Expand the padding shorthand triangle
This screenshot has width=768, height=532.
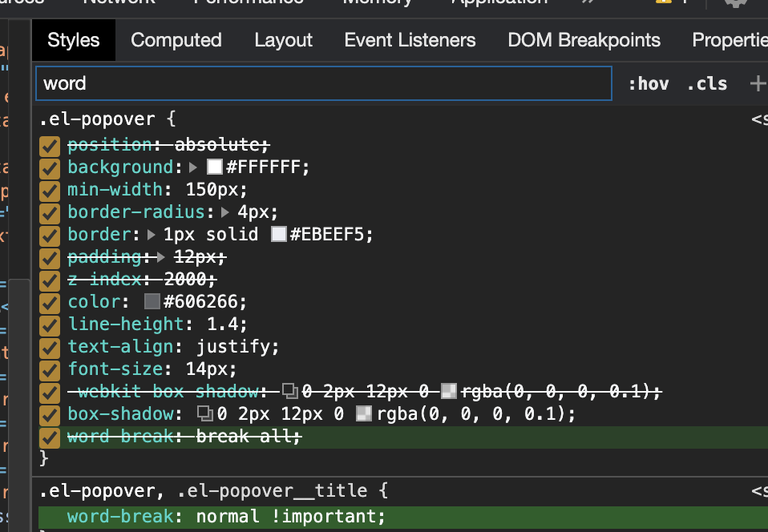pos(160,257)
